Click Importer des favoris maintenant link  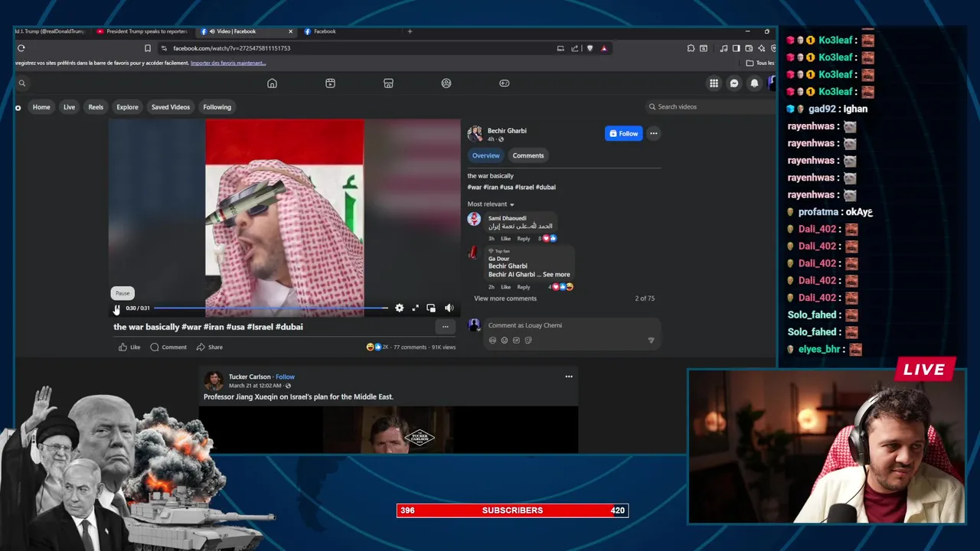point(228,64)
